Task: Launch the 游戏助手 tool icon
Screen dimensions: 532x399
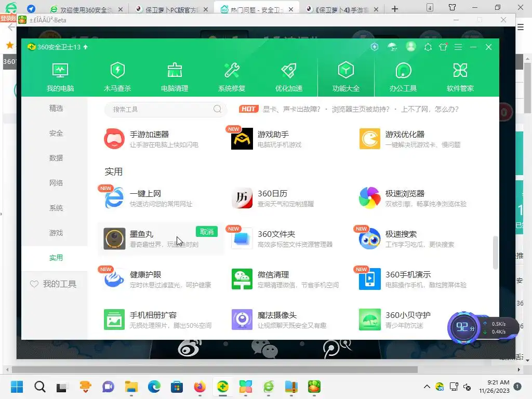Action: coord(242,138)
